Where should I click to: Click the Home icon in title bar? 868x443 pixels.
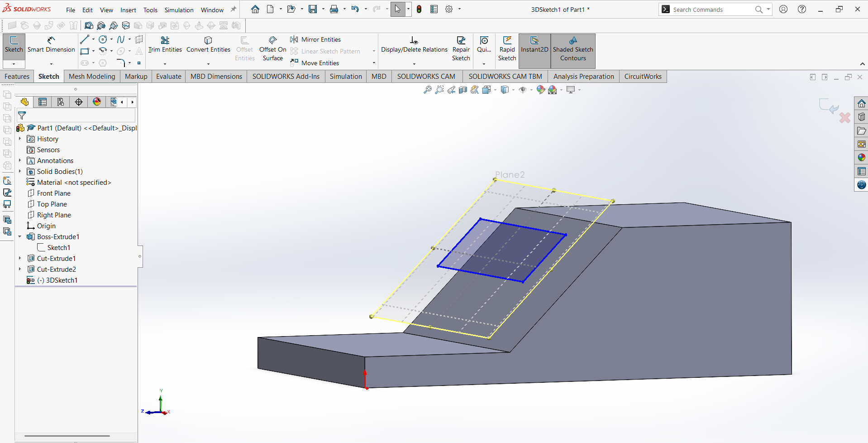tap(255, 9)
